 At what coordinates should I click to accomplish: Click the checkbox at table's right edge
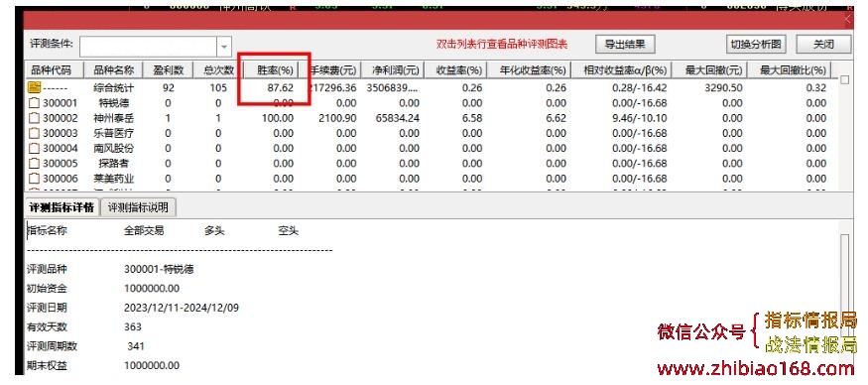[844, 79]
